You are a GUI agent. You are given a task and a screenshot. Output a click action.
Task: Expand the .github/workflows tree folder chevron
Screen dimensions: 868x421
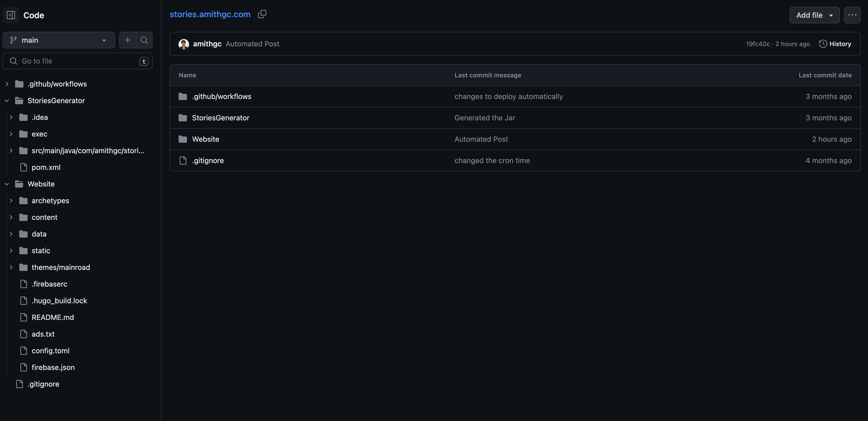click(x=7, y=84)
